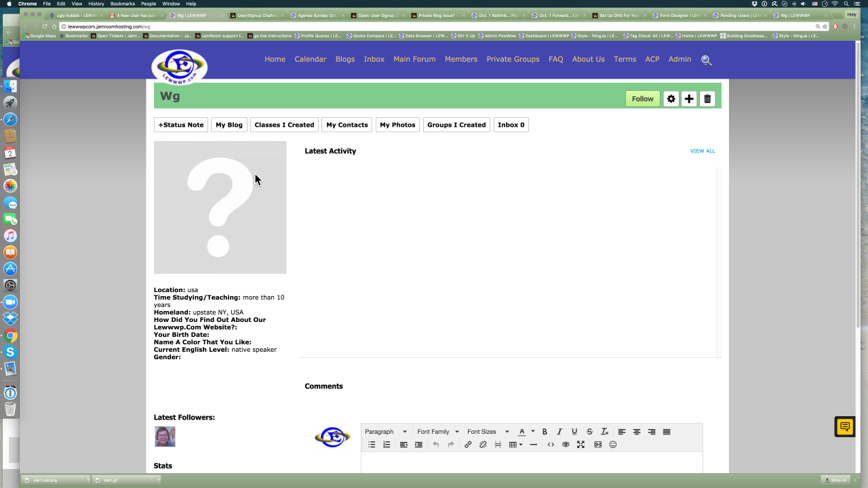Open the Chrome History menu
Screen dimensions: 868x488
coord(96,3)
